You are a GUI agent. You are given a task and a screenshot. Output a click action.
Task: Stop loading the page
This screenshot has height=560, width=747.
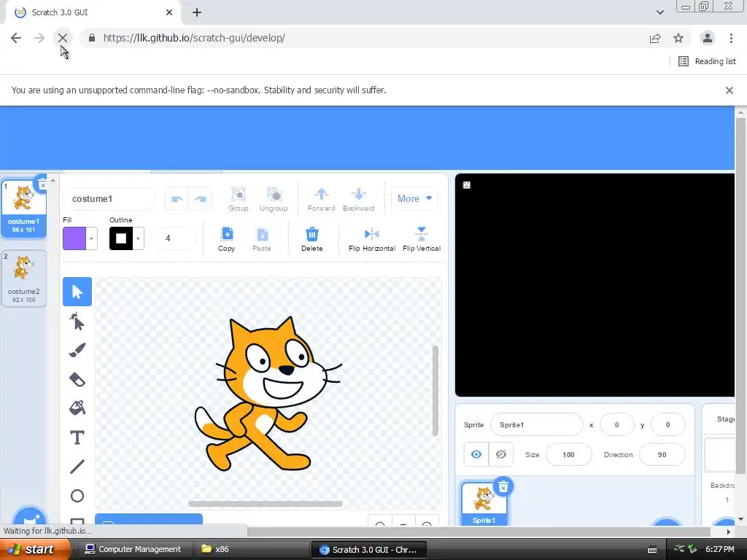(x=63, y=38)
